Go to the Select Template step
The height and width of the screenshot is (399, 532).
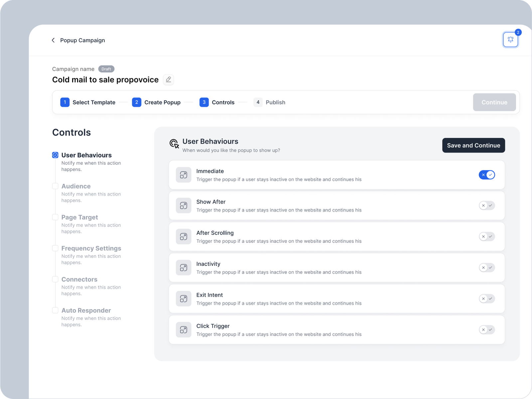[88, 102]
